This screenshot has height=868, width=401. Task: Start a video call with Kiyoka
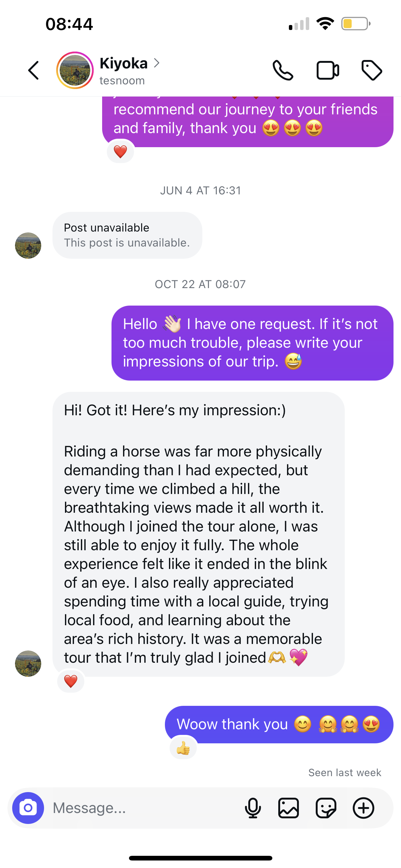tap(328, 70)
